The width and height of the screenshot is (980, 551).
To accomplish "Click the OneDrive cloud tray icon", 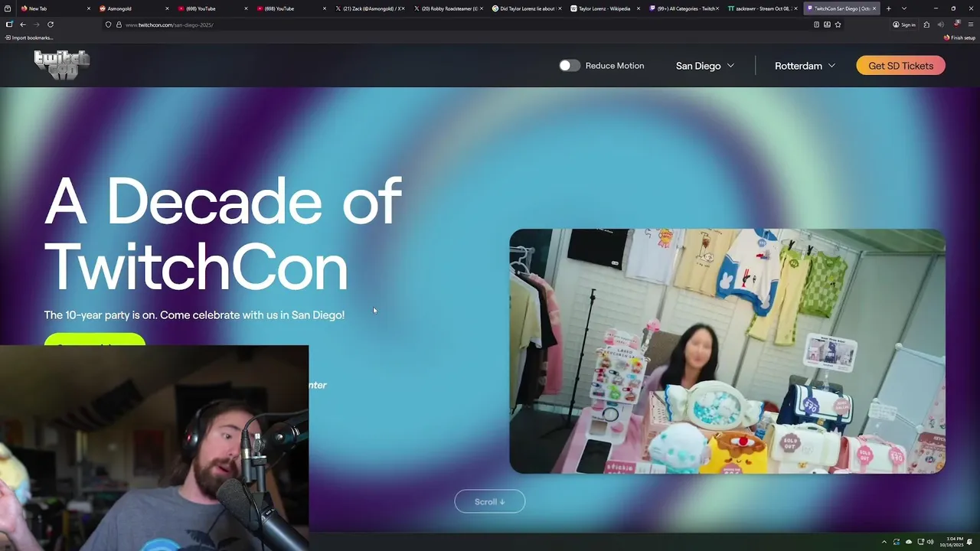I will point(908,542).
